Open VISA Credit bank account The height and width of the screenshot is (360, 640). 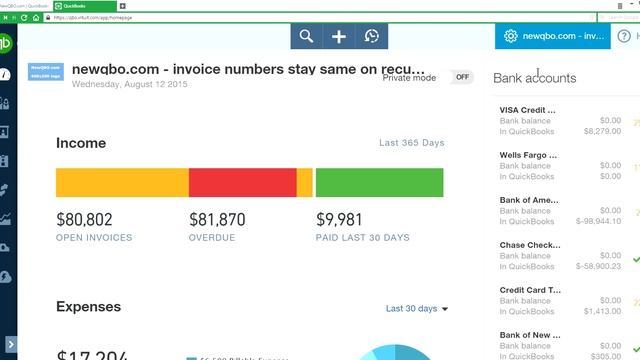pyautogui.click(x=527, y=110)
